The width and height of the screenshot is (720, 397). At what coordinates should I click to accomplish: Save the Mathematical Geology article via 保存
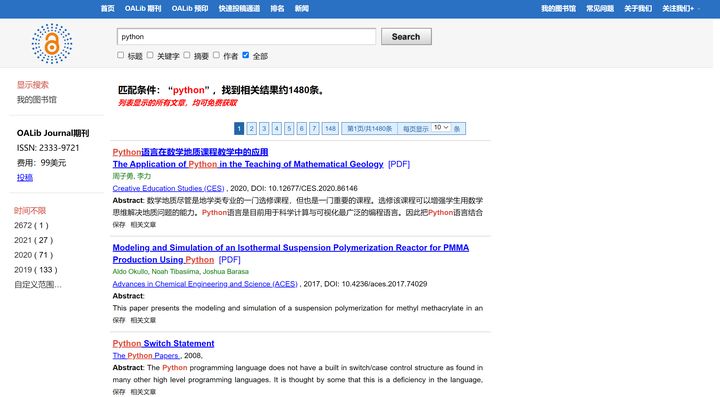pyautogui.click(x=118, y=224)
